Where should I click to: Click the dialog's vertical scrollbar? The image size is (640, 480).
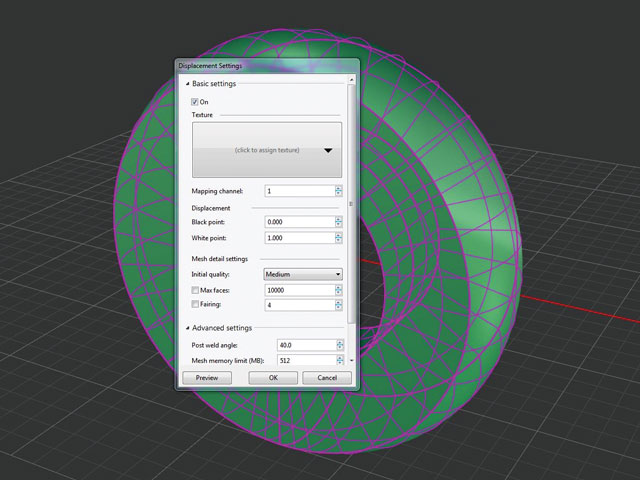(x=351, y=204)
